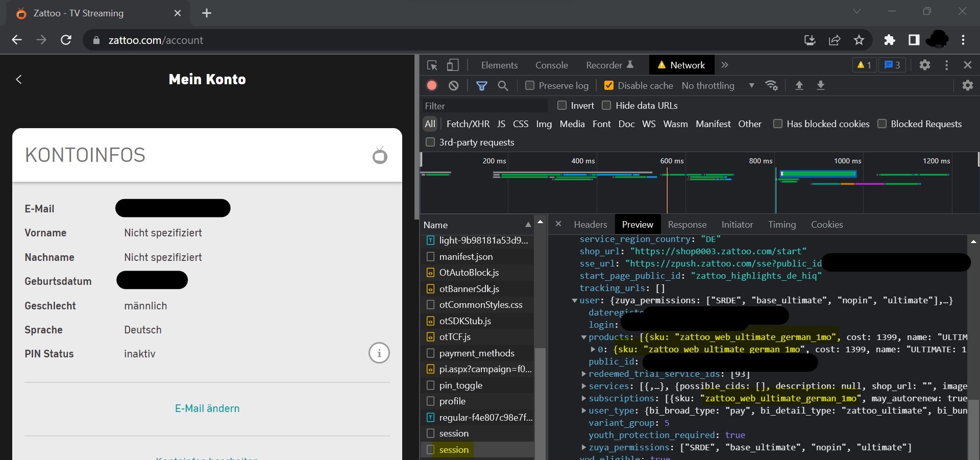Check the Invert filter checkbox
Screen dimensions: 980x460
(x=562, y=105)
